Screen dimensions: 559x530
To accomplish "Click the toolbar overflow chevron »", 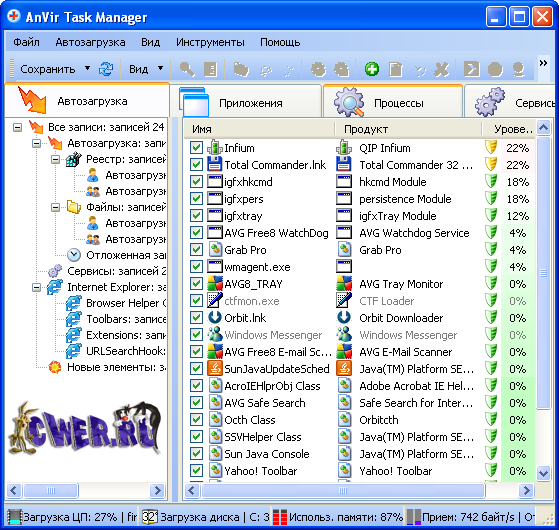I will (x=543, y=63).
